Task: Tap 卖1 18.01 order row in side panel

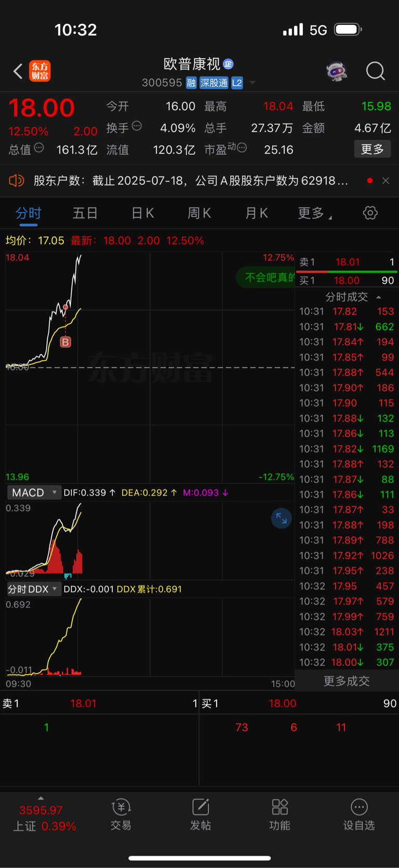Action: pyautogui.click(x=347, y=262)
